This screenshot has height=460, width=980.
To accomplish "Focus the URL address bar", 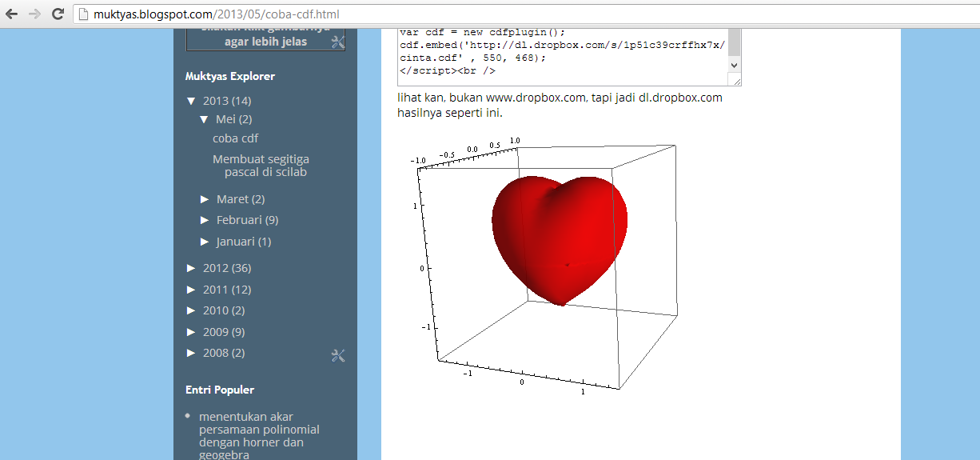I will point(528,14).
